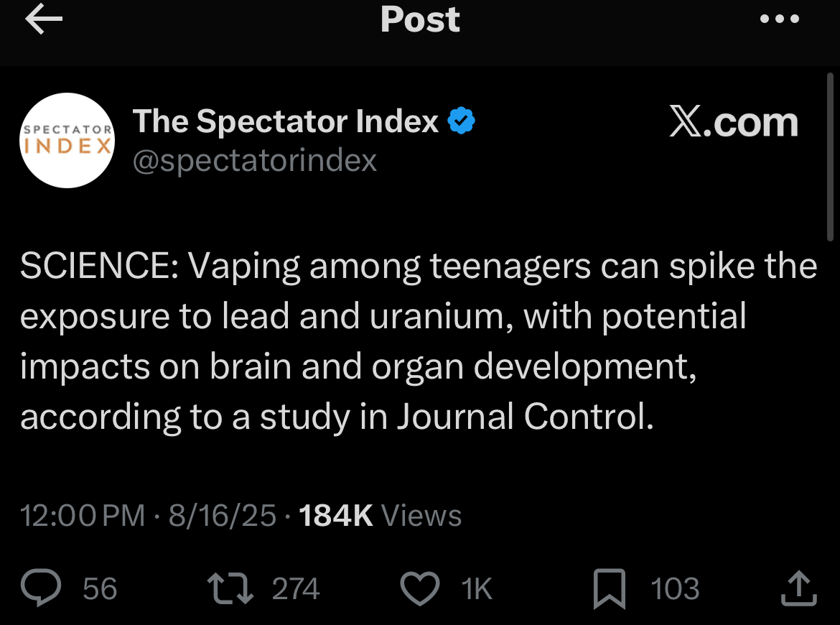Open the @spectatorindex handle link
Screen dimensions: 840x625
(255, 160)
